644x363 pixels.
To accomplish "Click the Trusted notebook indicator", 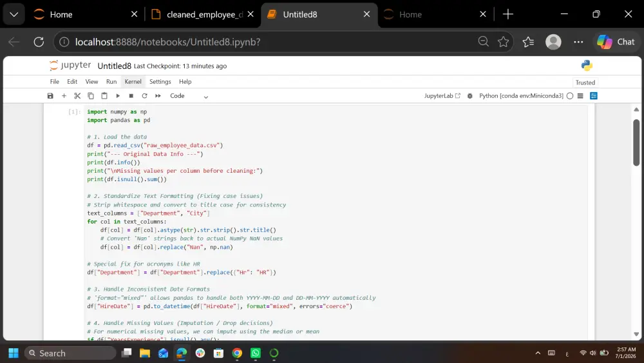I will click(x=585, y=83).
